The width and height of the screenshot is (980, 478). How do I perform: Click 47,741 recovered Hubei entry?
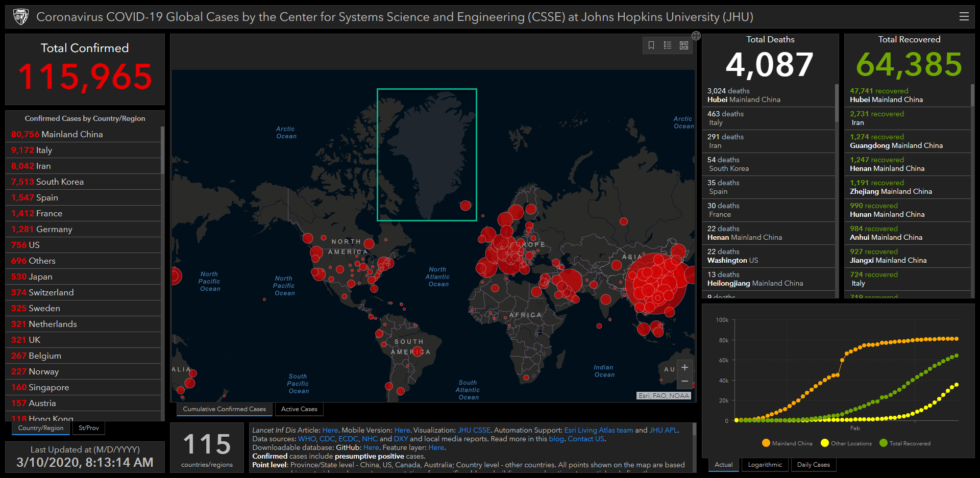coord(908,95)
